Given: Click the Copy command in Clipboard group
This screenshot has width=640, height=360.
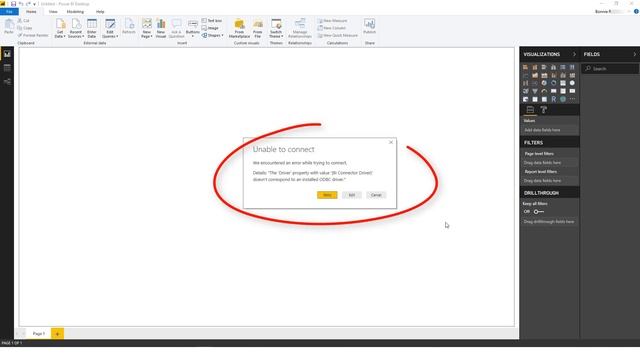Looking at the screenshot, I should coord(25,28).
